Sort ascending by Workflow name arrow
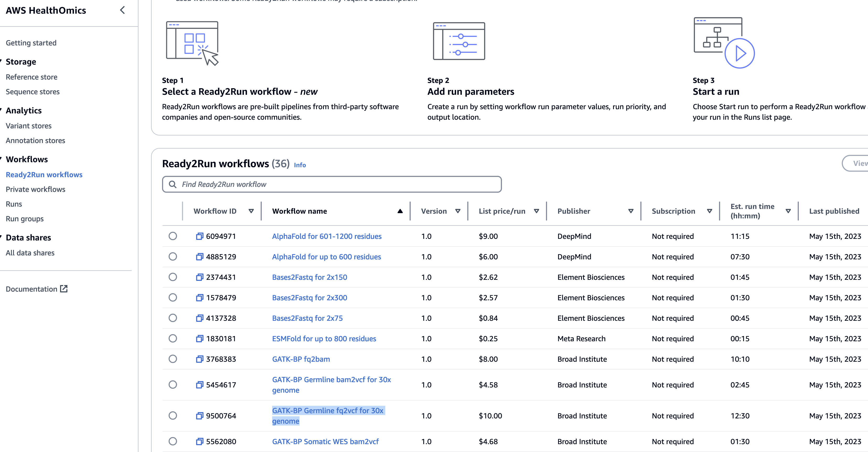This screenshot has height=452, width=868. coord(400,211)
